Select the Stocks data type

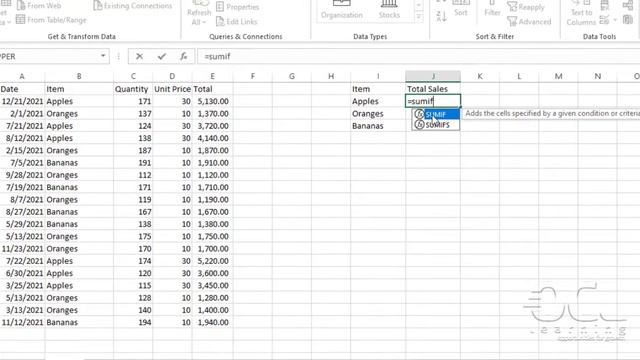click(x=389, y=10)
